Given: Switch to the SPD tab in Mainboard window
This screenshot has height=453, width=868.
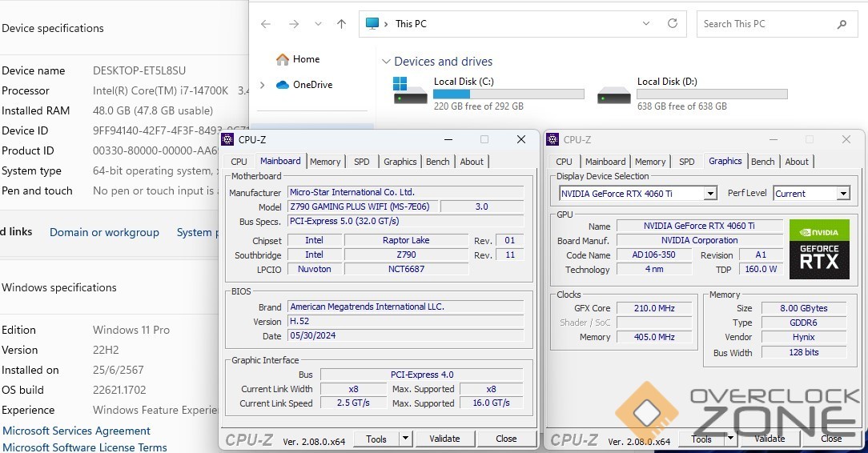Looking at the screenshot, I should (x=362, y=162).
